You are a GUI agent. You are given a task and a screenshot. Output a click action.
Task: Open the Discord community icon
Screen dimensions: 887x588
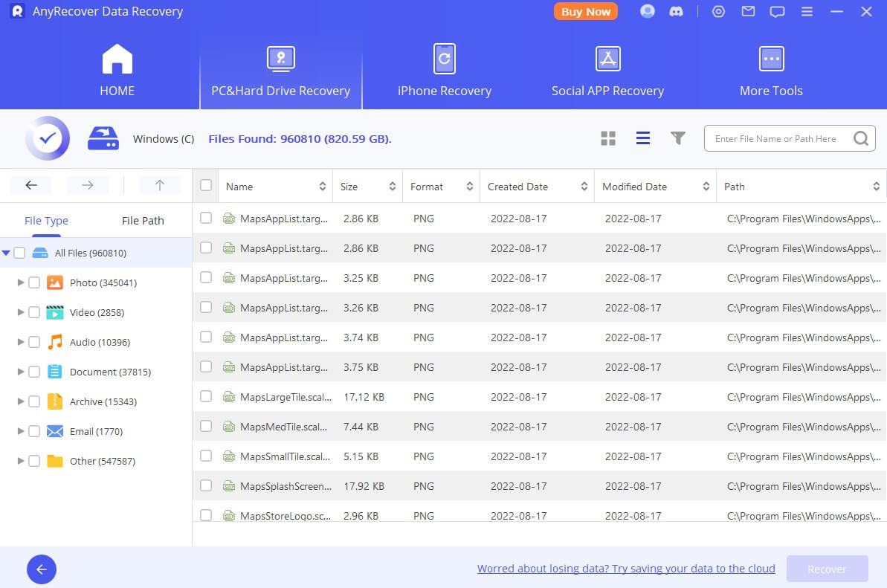677,12
